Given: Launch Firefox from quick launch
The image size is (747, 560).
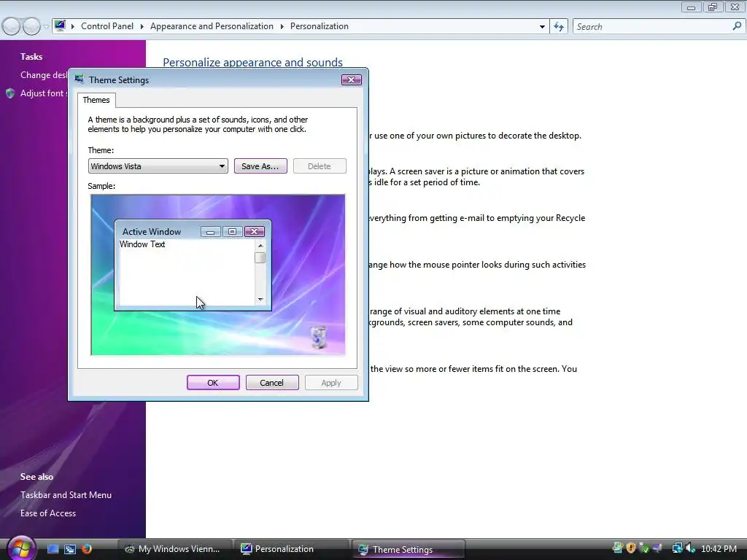Looking at the screenshot, I should (87, 549).
